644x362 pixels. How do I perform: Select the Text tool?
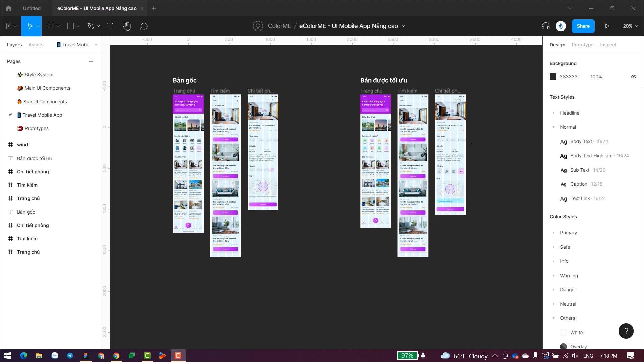coord(110,26)
